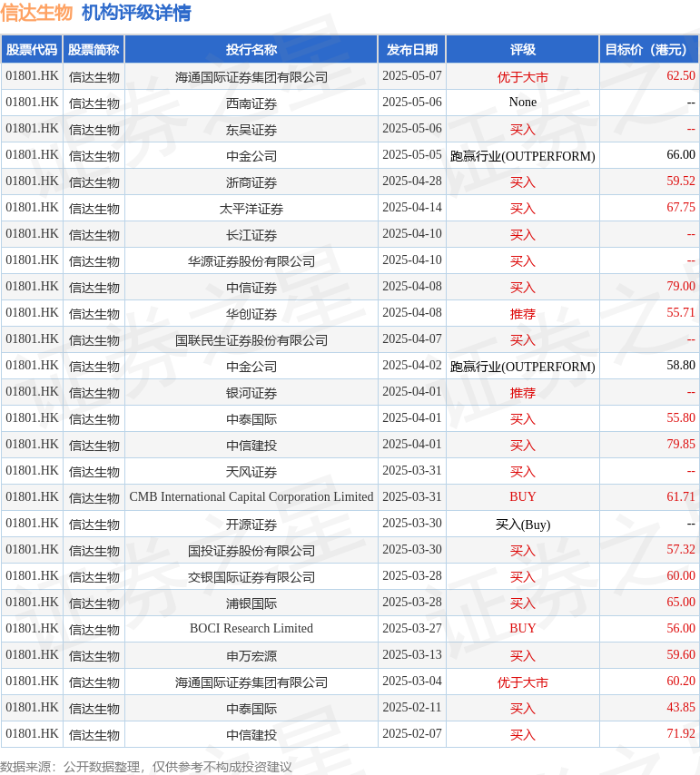Select the 太平洋证券 cell

(251, 209)
